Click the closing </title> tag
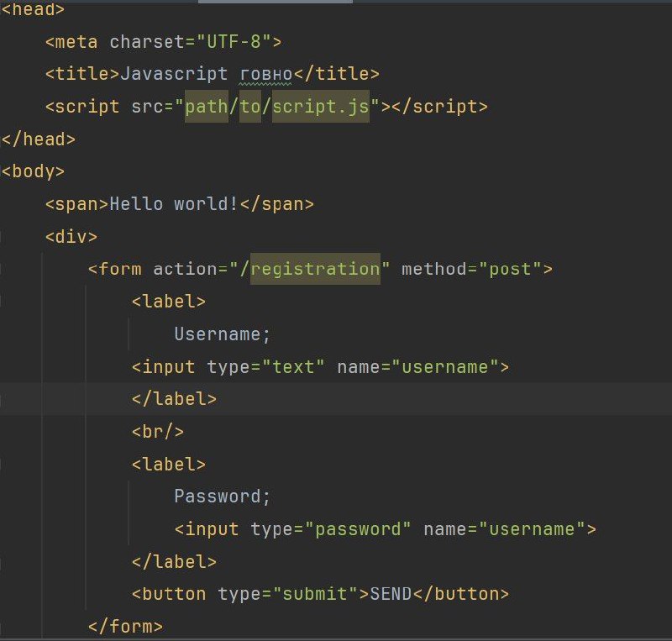Screen dimensions: 672x641 click(337, 74)
